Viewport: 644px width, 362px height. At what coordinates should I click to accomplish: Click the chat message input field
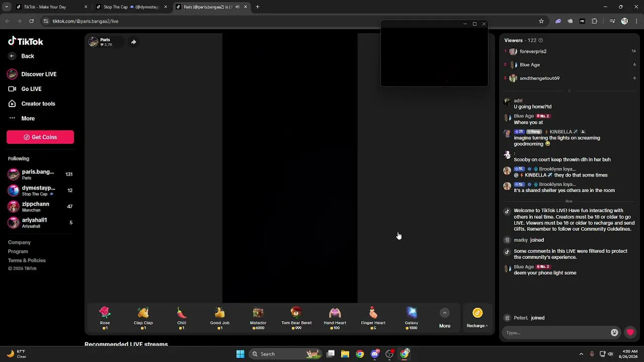point(556,333)
